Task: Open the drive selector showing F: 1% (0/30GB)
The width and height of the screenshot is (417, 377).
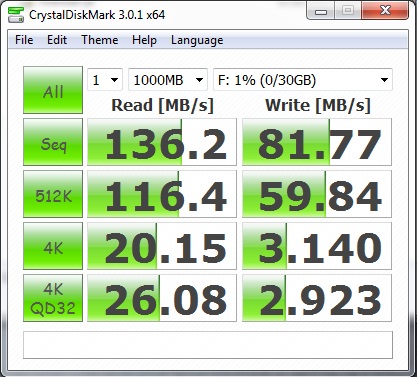Action: click(303, 80)
